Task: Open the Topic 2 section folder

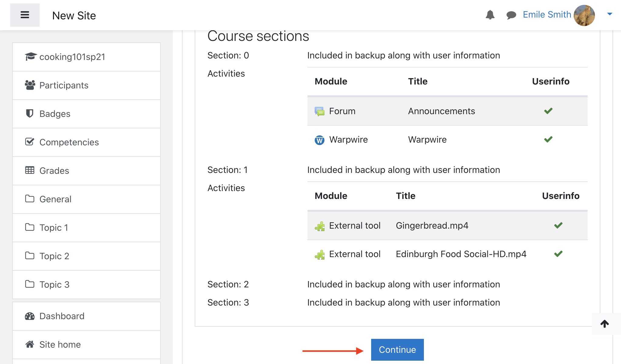Action: 54,256
